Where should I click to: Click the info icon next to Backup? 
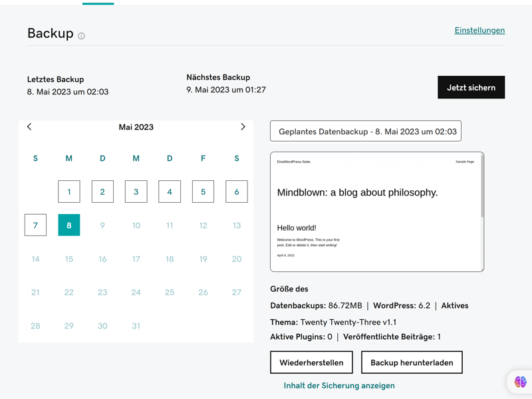81,36
